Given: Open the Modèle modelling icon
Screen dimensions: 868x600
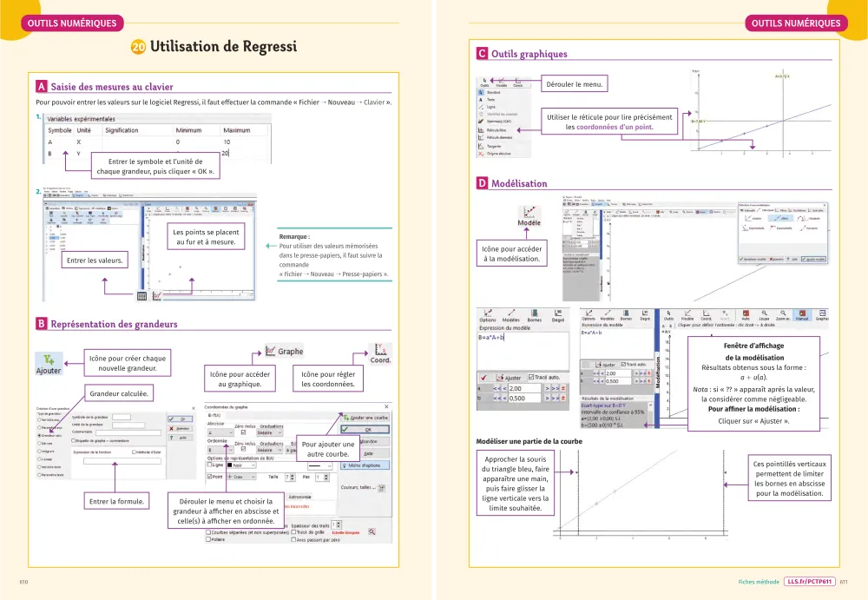Looking at the screenshot, I should pyautogui.click(x=529, y=217).
